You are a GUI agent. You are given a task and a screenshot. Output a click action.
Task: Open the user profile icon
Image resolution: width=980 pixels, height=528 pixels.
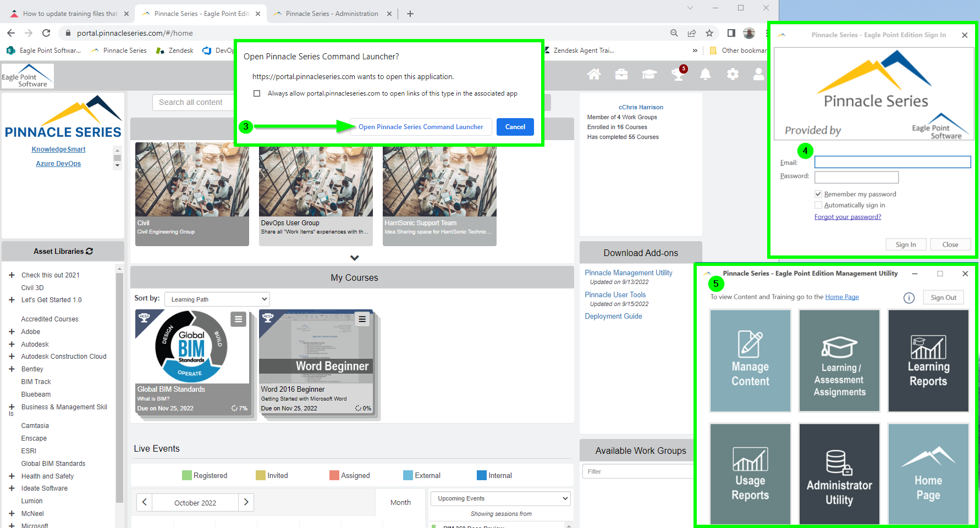[758, 74]
